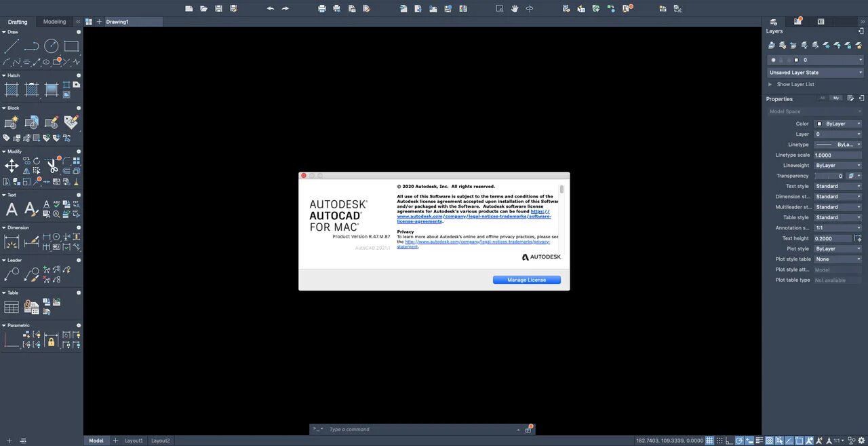The width and height of the screenshot is (868, 446).
Task: Select the Rotate tool
Action: pyautogui.click(x=36, y=161)
